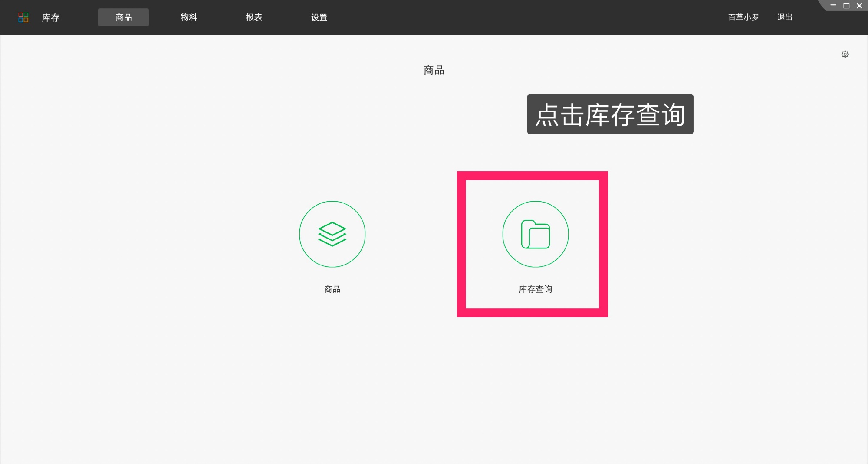Click the 点击库存查询 instruction banner
Viewport: 868px width, 464px height.
[610, 114]
